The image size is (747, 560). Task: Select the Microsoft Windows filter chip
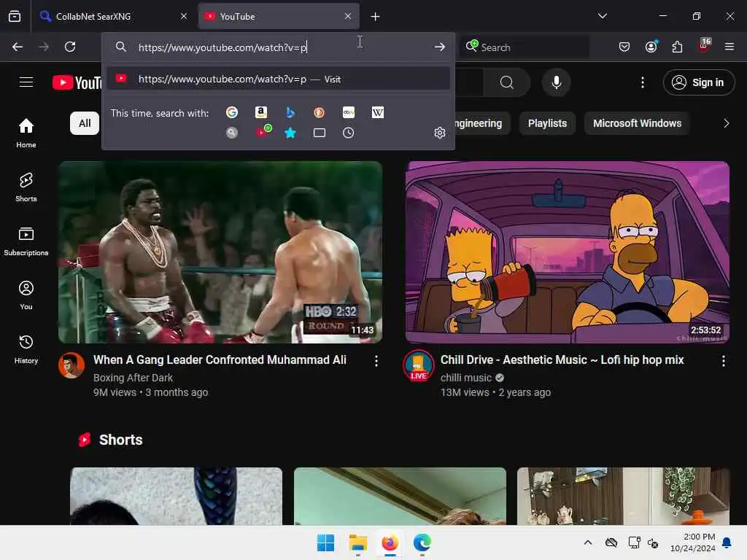tap(637, 123)
